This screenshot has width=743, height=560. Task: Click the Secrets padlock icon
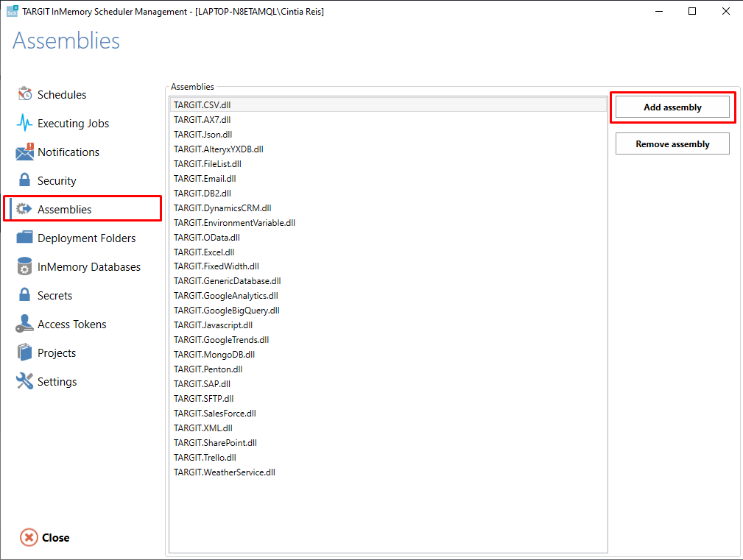(24, 295)
